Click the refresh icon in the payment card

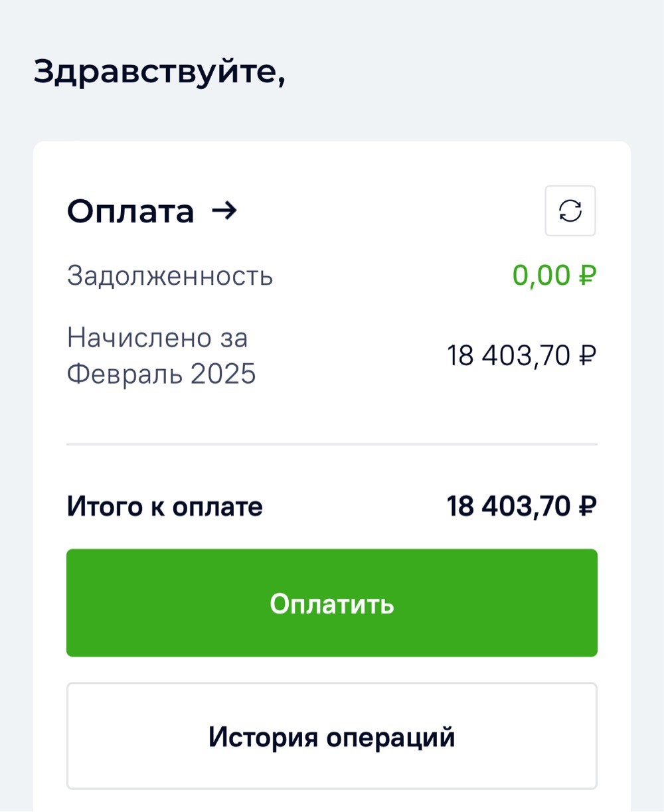tap(570, 211)
